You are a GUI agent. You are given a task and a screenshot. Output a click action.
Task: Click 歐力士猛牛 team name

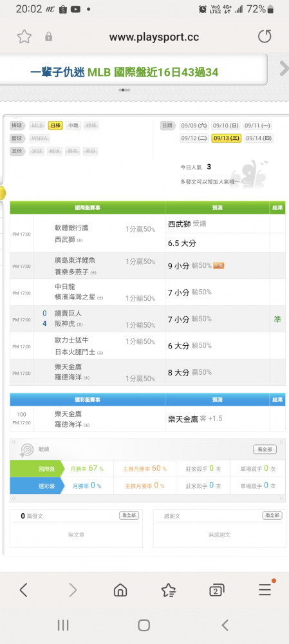(x=71, y=340)
